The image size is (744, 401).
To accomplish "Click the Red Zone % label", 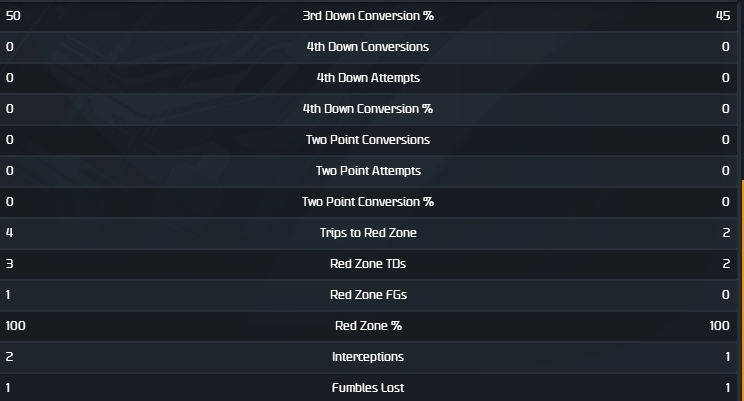I will [368, 326].
